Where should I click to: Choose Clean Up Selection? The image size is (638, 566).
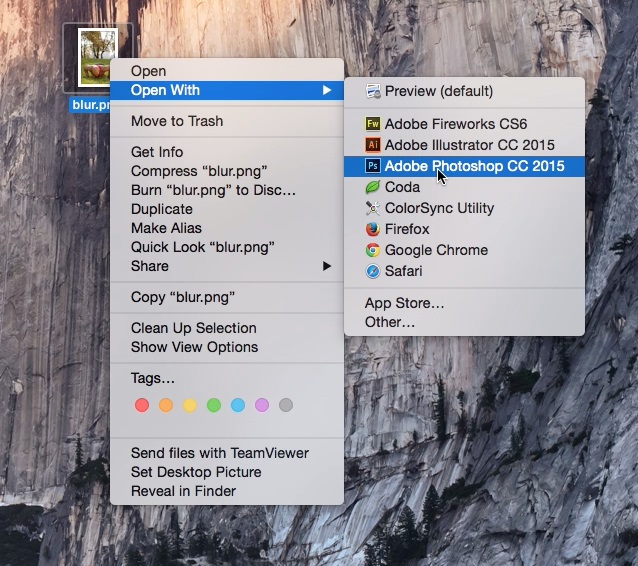pos(227,328)
